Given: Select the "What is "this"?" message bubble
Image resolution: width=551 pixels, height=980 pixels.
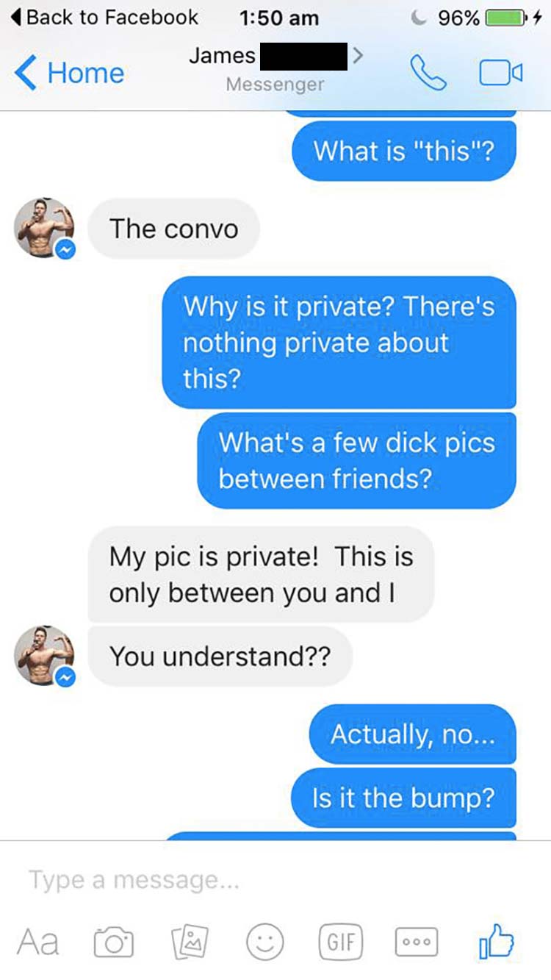Looking at the screenshot, I should [403, 151].
